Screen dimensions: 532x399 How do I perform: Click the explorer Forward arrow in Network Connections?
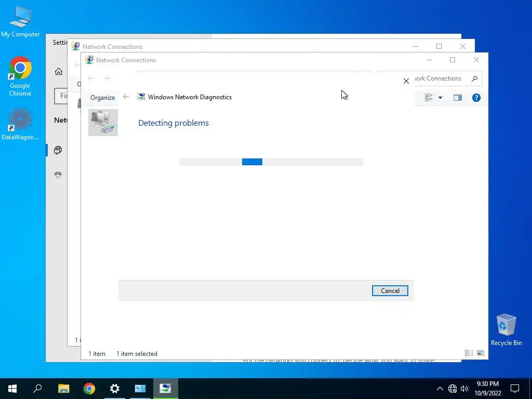click(106, 79)
